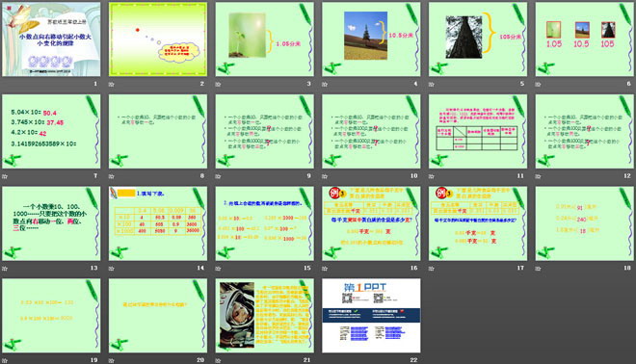Click the animation star icon under slide 2

[x=111, y=85]
